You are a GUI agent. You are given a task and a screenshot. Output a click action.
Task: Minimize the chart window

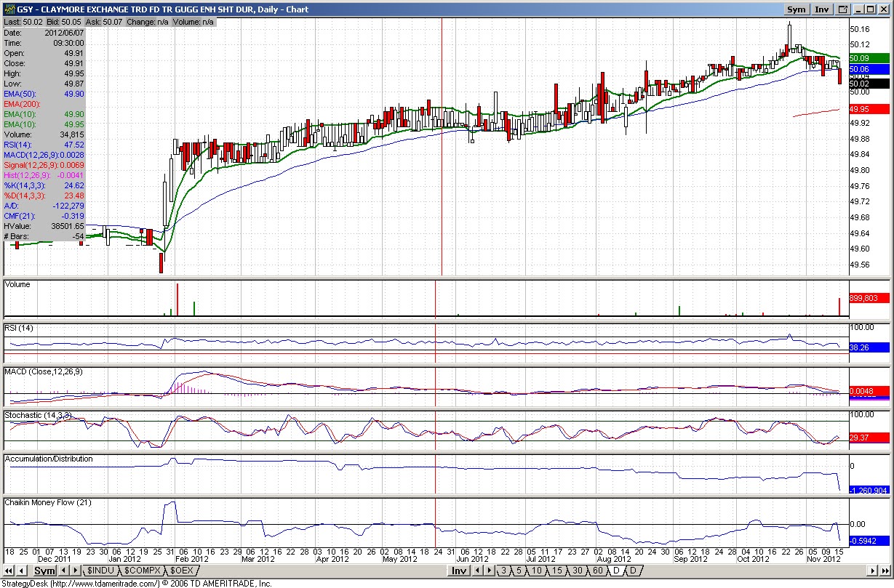(x=859, y=9)
